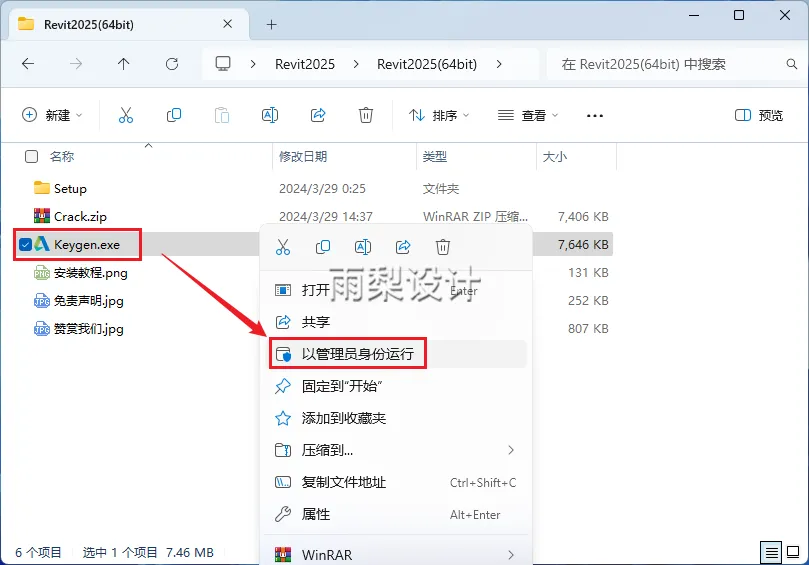Viewport: 809px width, 565px height.
Task: Expand chevron after Revit2025 breadcrumb
Action: coord(356,64)
